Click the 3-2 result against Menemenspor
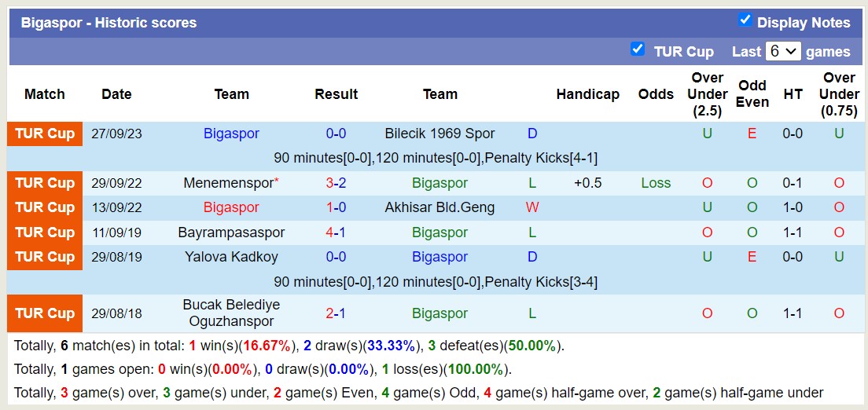The height and width of the screenshot is (410, 868). [x=336, y=183]
